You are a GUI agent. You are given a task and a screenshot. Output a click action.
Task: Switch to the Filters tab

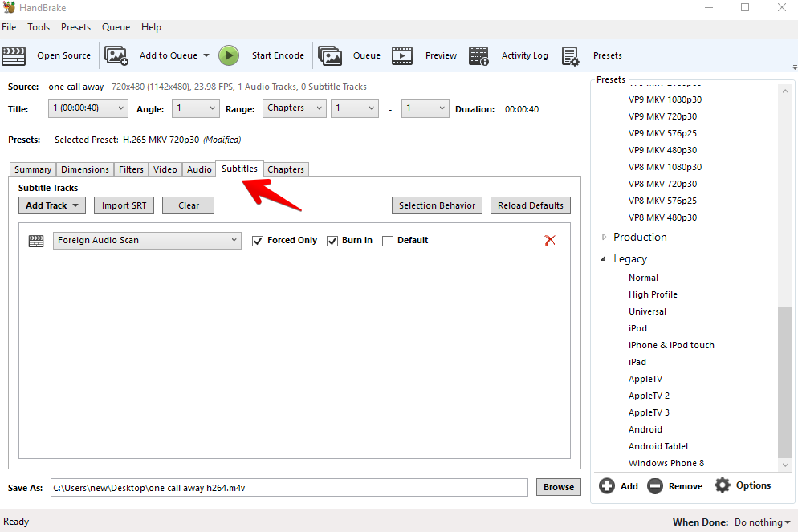click(x=132, y=169)
